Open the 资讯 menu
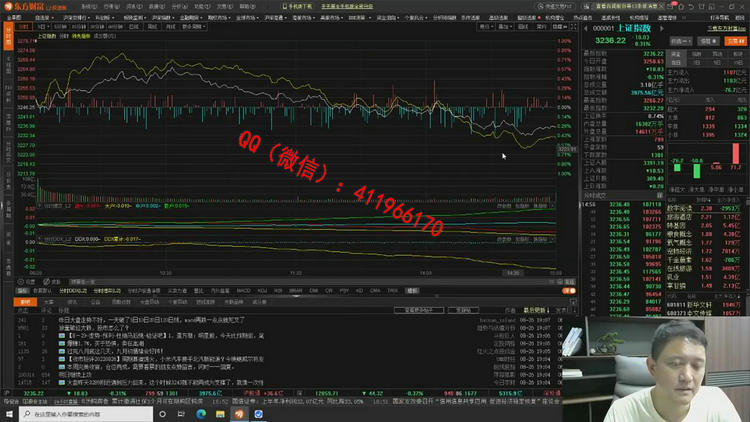The height and width of the screenshot is (422, 750). [x=134, y=7]
